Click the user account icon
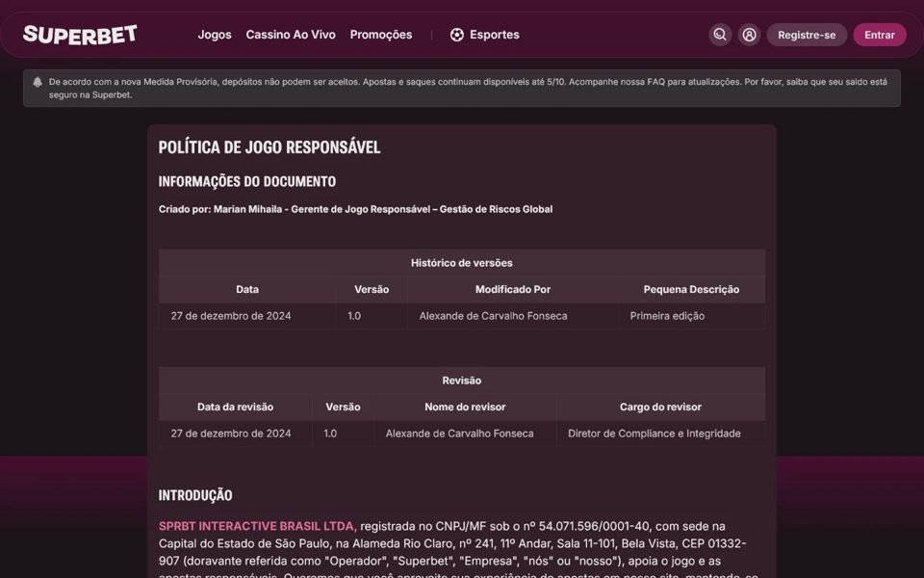This screenshot has width=924, height=578. (x=749, y=35)
